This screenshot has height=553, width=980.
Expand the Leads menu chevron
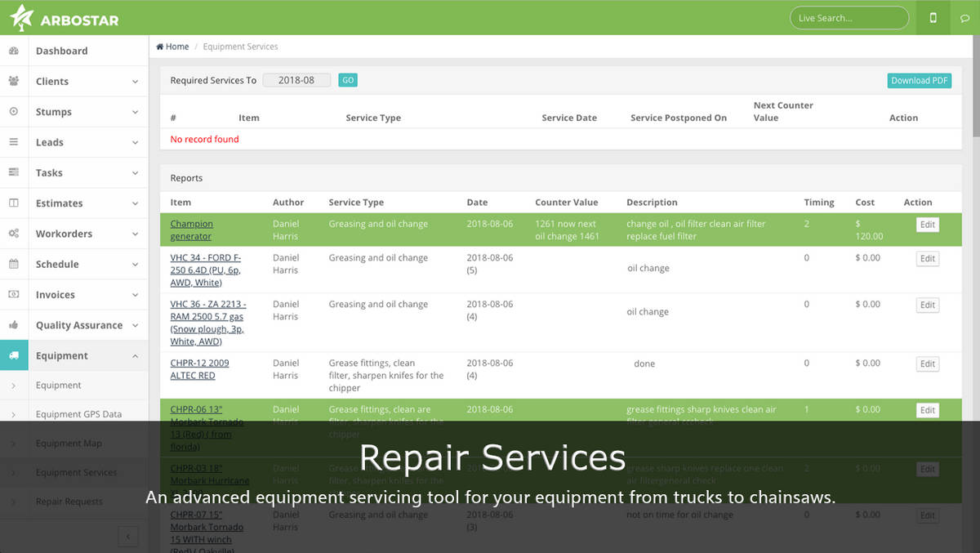point(135,142)
